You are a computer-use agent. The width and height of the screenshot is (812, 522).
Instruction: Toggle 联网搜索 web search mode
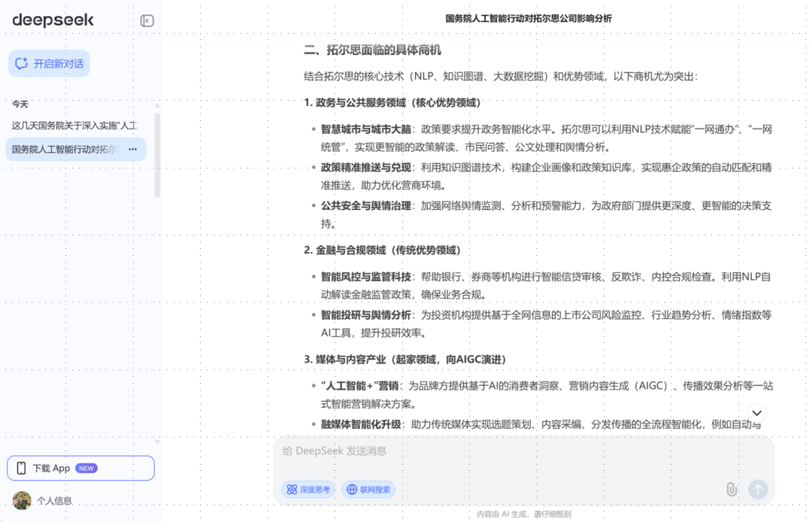pyautogui.click(x=368, y=490)
